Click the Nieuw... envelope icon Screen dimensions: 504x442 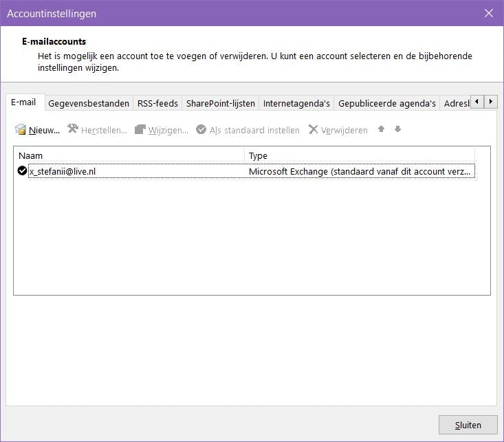coord(21,129)
